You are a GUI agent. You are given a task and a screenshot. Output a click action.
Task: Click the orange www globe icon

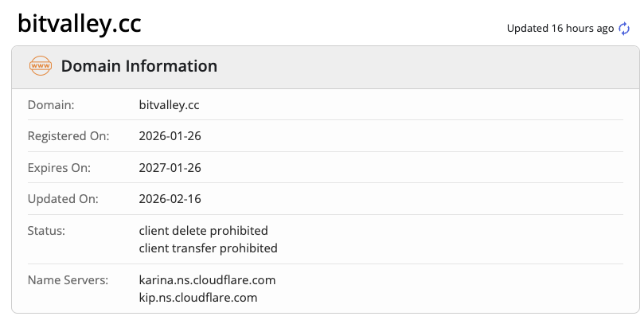point(40,66)
